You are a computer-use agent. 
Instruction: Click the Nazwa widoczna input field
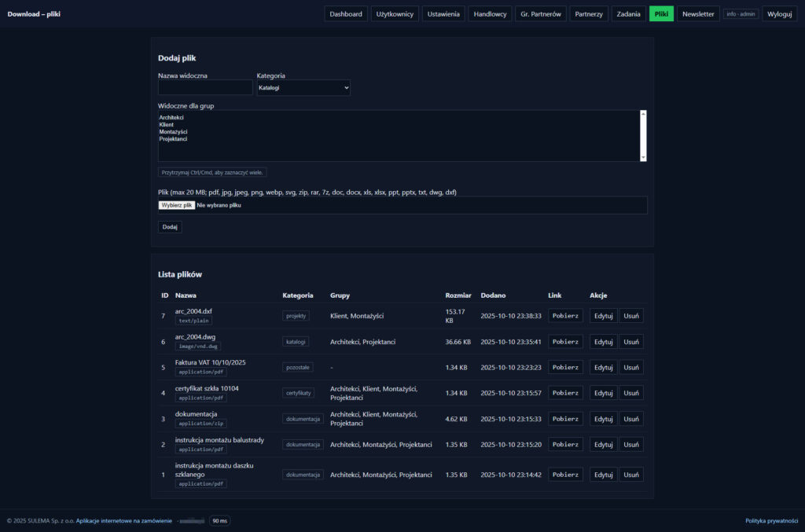coord(204,88)
